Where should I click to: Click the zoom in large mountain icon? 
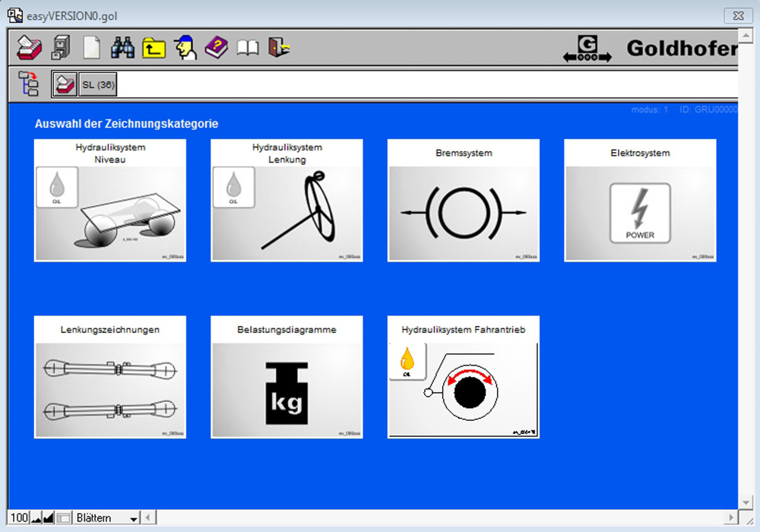point(49,518)
